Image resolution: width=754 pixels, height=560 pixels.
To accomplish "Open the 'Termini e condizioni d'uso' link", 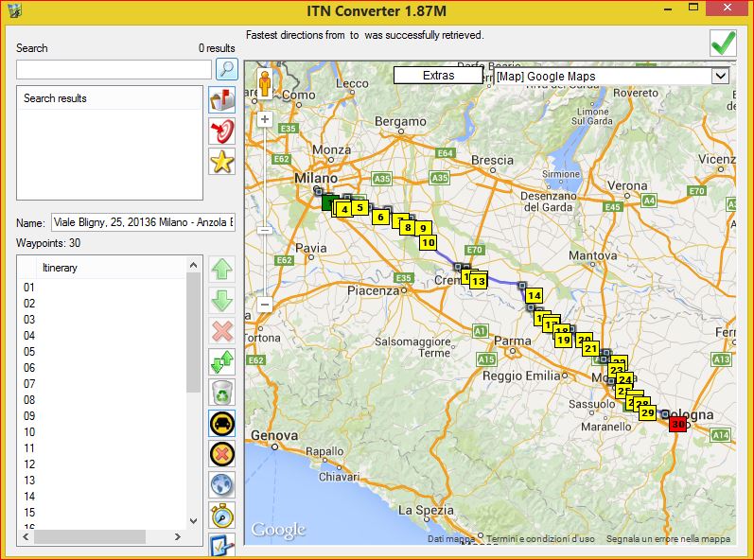I will coord(540,539).
